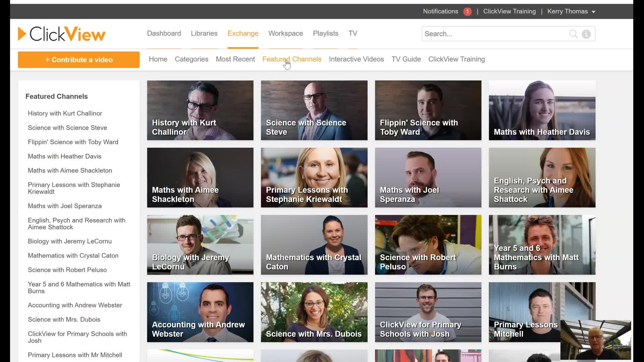Click the search magnifying glass icon
The image size is (644, 362).
click(573, 34)
